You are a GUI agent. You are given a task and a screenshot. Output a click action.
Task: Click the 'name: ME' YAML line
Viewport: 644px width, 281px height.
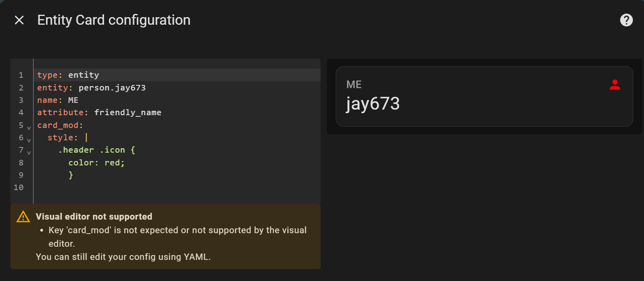tap(57, 100)
